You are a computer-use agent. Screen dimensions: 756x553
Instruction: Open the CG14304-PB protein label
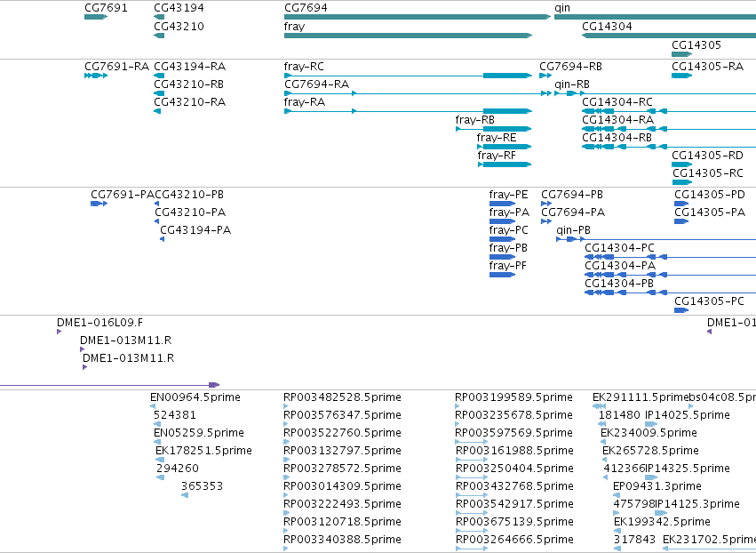tap(619, 285)
